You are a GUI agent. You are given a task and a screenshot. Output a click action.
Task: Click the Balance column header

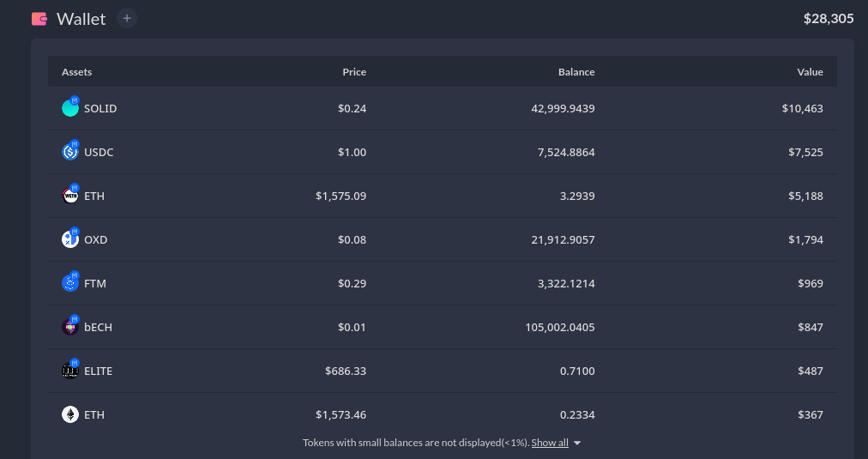pos(576,72)
